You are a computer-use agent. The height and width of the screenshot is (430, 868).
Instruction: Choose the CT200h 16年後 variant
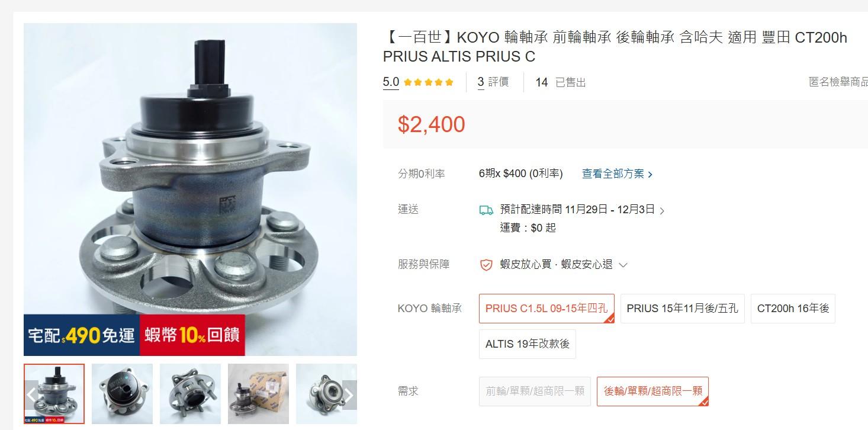coord(793,309)
